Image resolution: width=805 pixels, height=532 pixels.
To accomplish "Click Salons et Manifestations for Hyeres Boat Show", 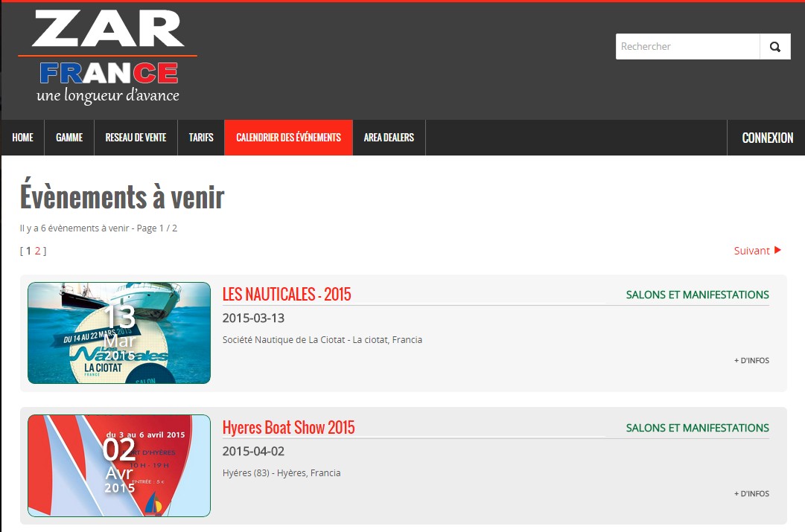I will pos(697,428).
